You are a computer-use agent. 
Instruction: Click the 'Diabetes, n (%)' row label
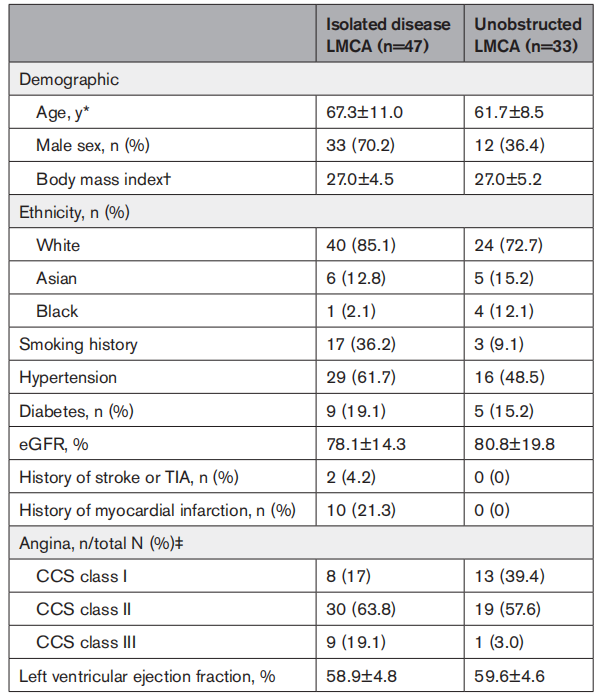(76, 410)
